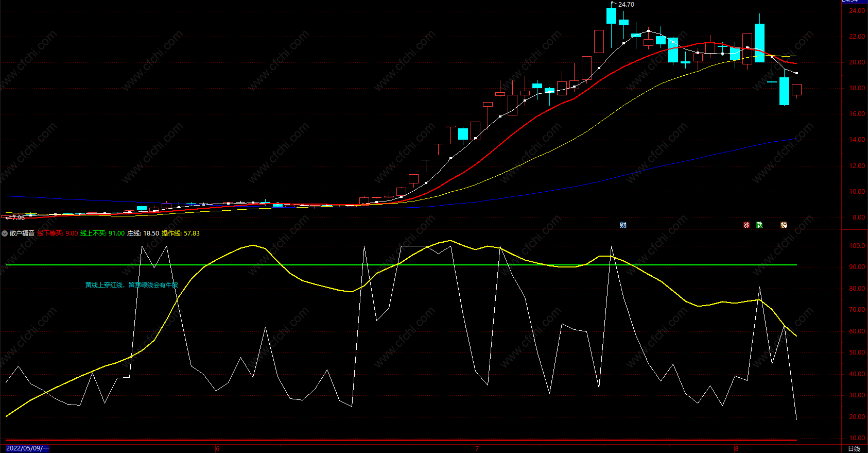Image resolution: width=868 pixels, height=453 pixels.
Task: Collapse the 散户福音 indicator panel arrow
Action: click(5, 233)
